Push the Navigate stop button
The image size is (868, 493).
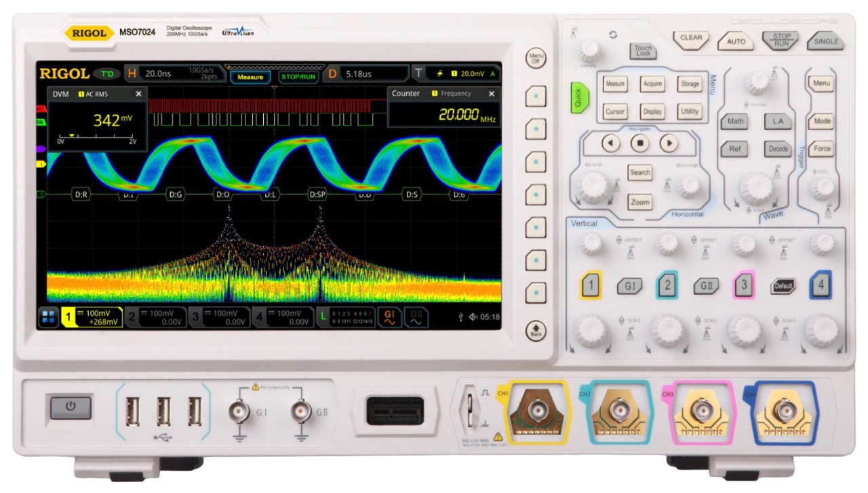pyautogui.click(x=639, y=143)
